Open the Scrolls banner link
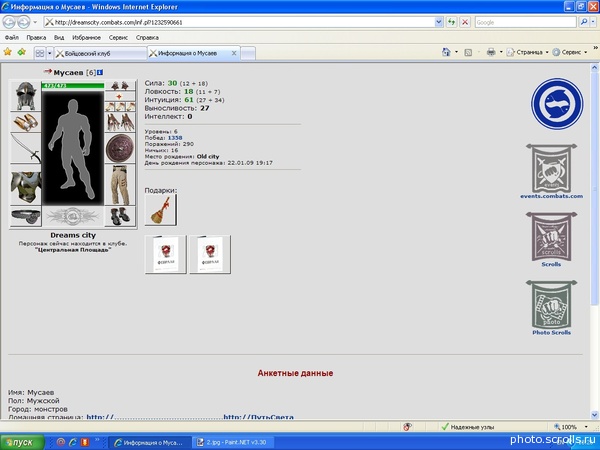600x450 pixels. click(551, 239)
